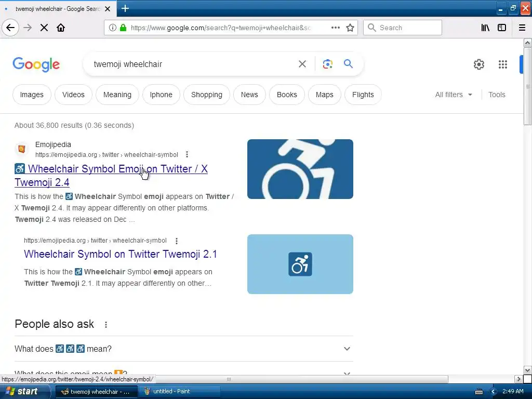Click the 'About 36,800 results' text
Screen dimensions: 532x399
coord(74,125)
